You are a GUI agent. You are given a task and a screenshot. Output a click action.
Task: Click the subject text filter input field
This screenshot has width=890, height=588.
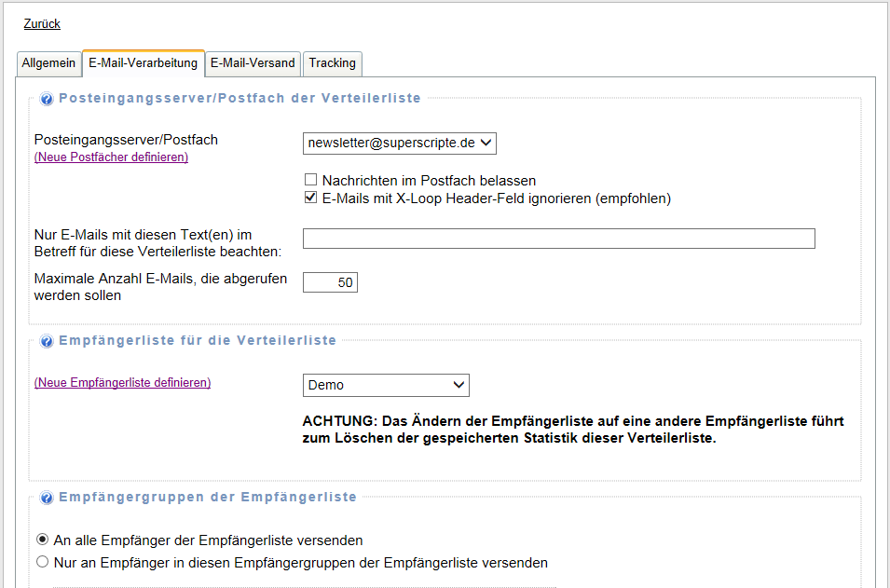[558, 239]
